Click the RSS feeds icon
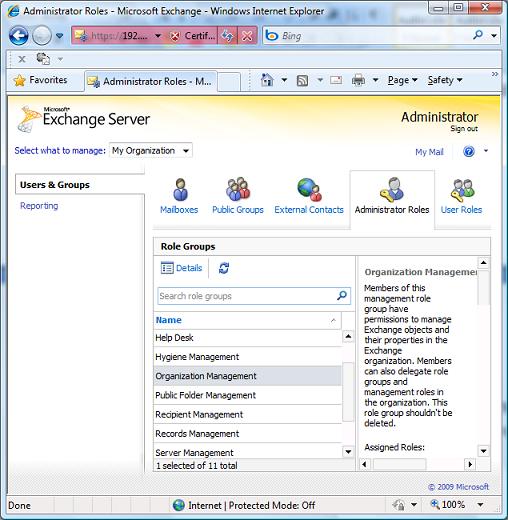This screenshot has width=508, height=520. [x=302, y=80]
